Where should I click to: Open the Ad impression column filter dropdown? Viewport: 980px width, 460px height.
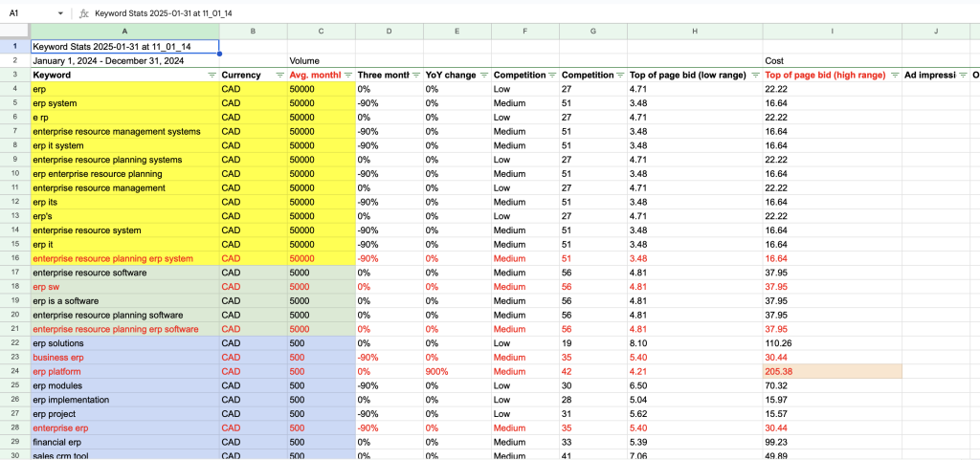[962, 75]
